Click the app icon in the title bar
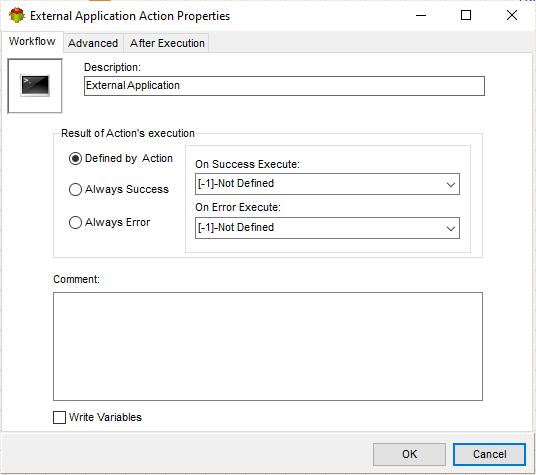Image resolution: width=536 pixels, height=475 pixels. point(17,15)
